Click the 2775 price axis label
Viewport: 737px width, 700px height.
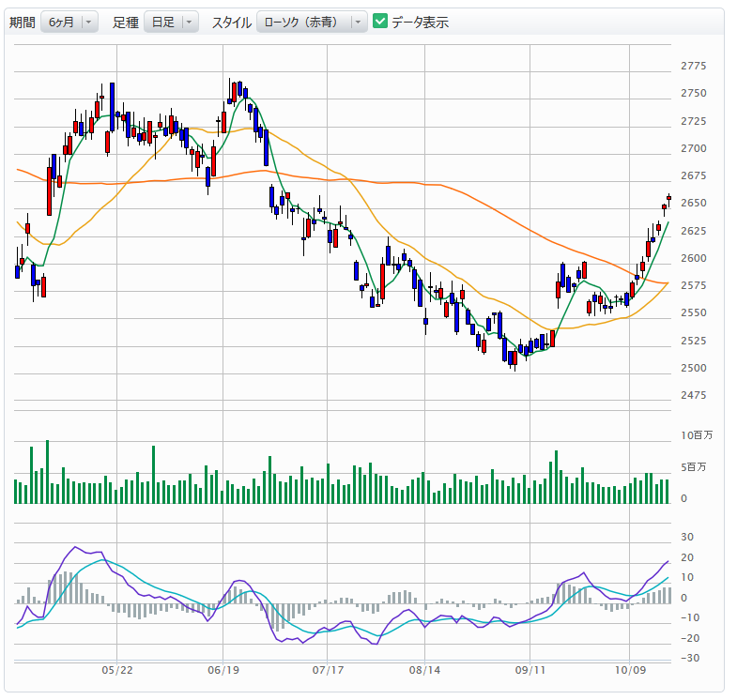point(694,66)
